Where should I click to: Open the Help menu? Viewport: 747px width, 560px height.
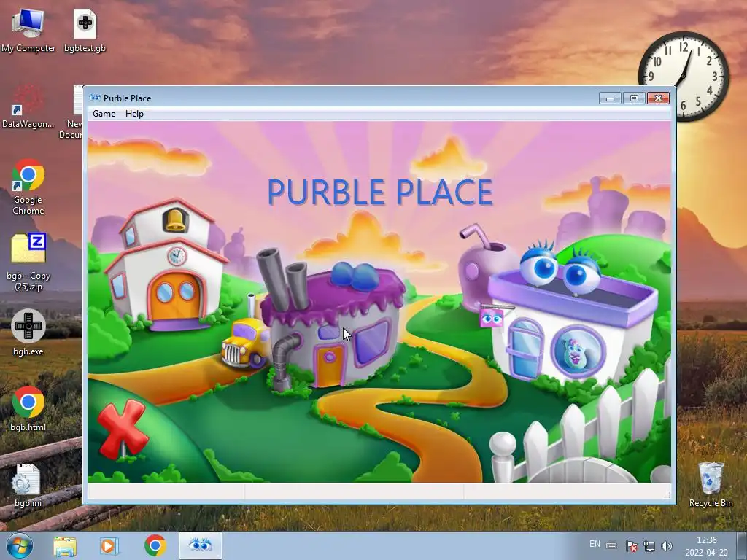tap(134, 114)
